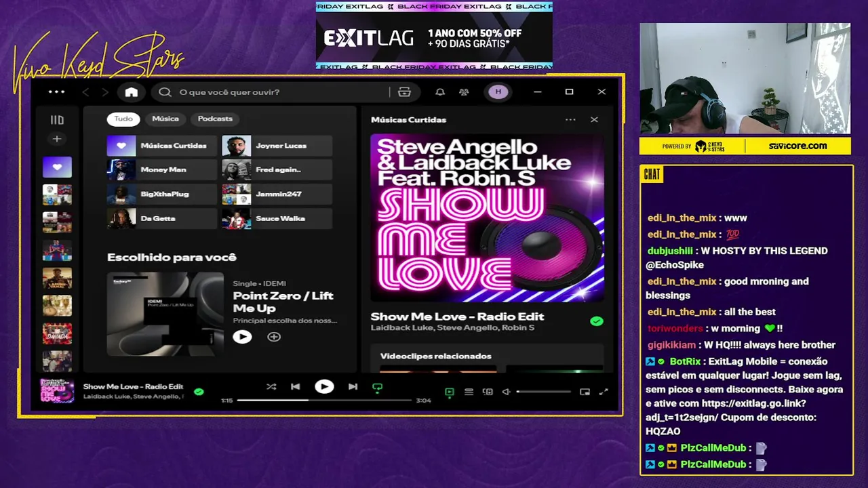Open the Músicas Curtidas shortcut card
The width and height of the screenshot is (868, 488).
(x=162, y=146)
